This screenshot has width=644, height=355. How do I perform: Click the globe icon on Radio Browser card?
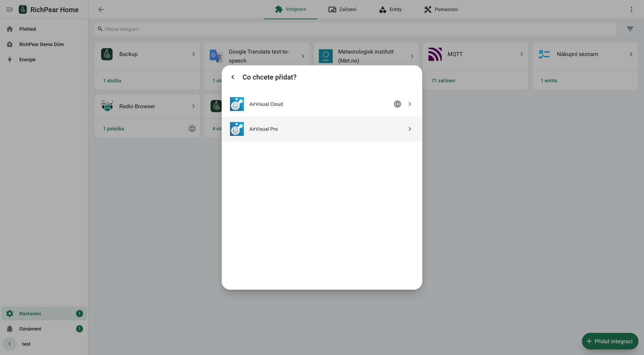coord(192,129)
